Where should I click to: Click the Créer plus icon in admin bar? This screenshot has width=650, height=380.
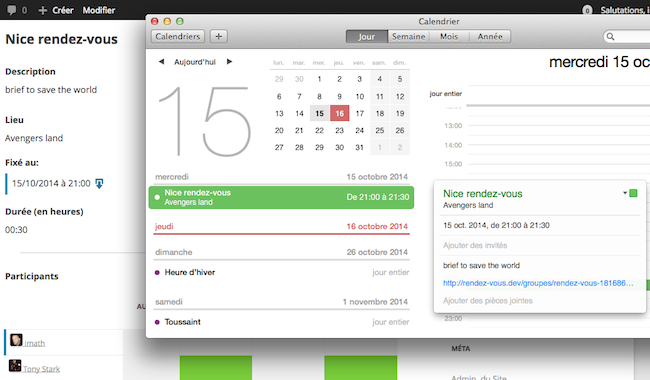pos(42,10)
